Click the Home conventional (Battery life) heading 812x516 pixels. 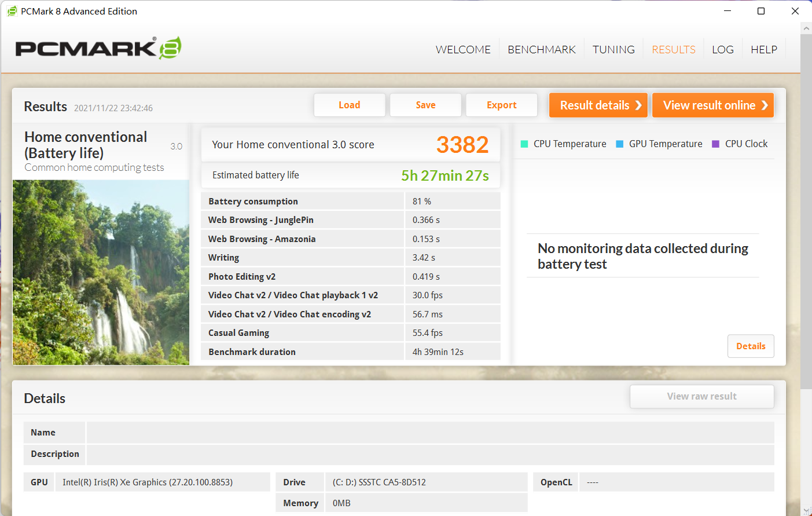pos(86,145)
